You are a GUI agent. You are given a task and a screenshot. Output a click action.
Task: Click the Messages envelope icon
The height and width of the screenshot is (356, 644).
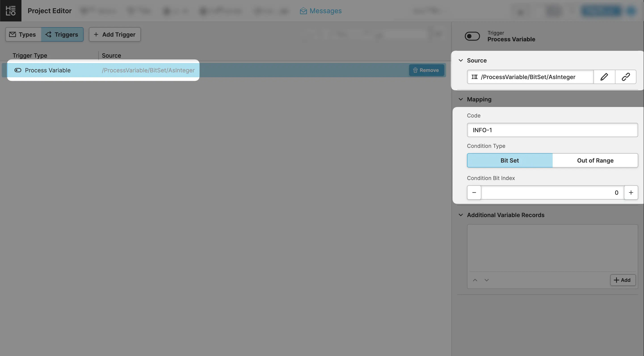click(x=303, y=11)
